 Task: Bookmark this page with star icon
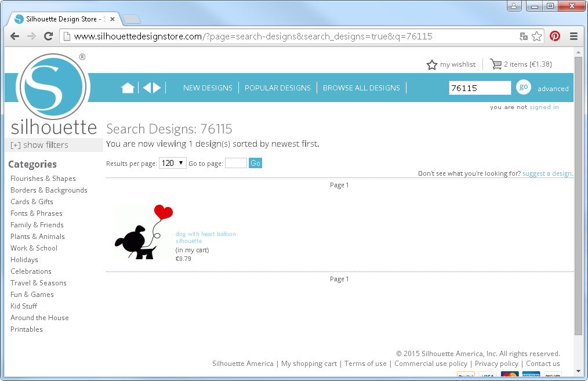[537, 36]
